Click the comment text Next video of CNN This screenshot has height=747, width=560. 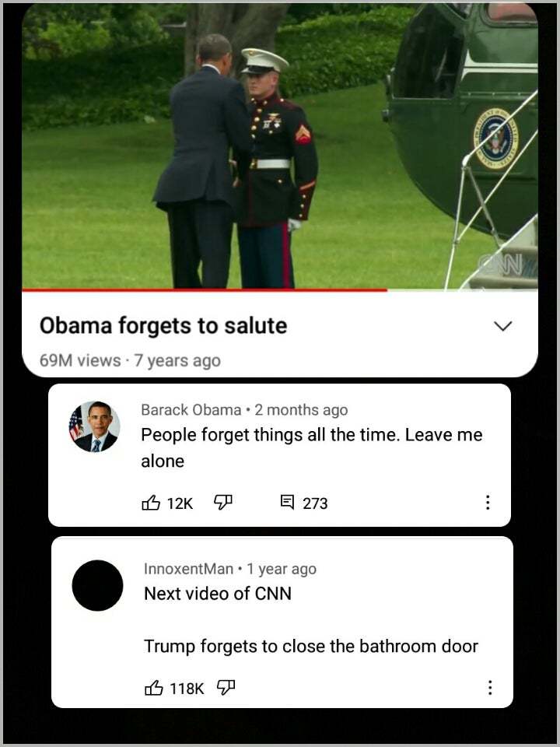(218, 594)
